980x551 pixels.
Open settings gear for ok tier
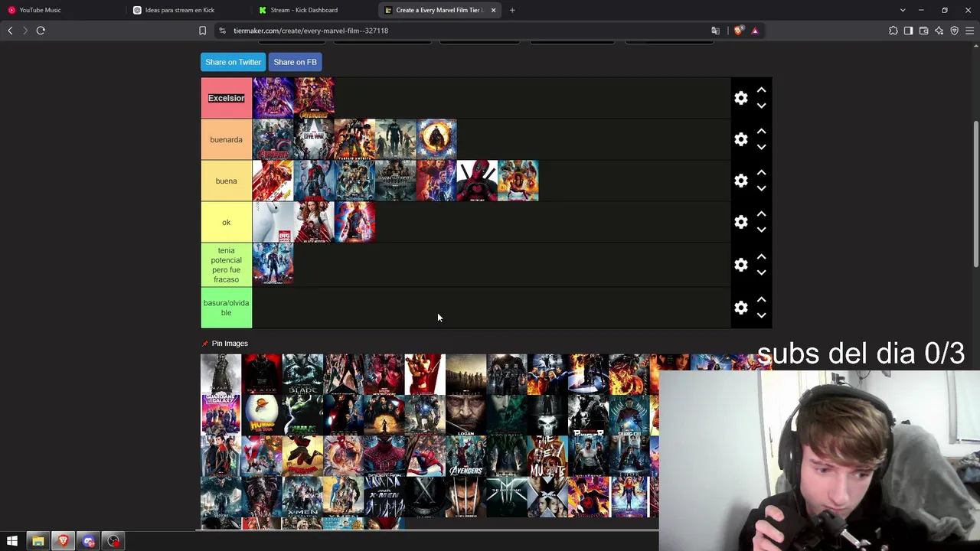(740, 222)
